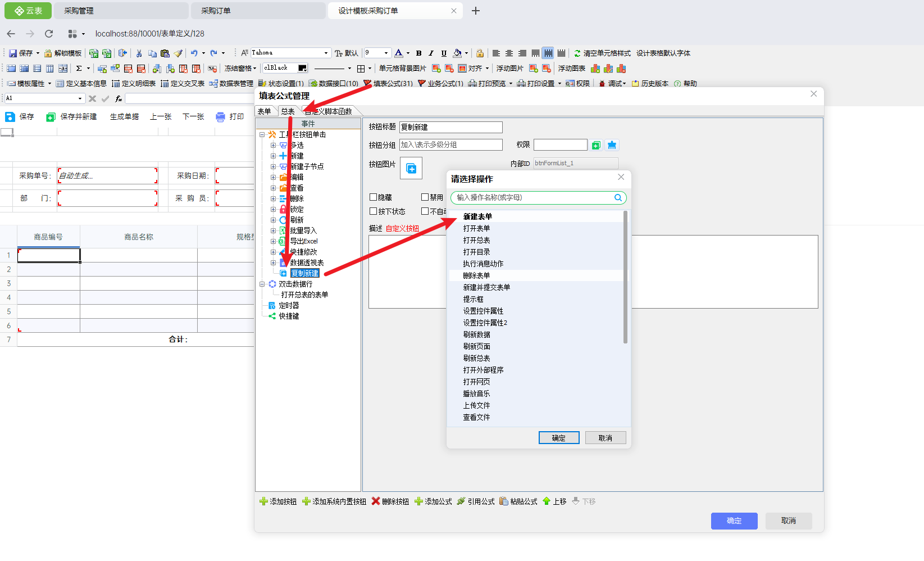This screenshot has height=561, width=924.
Task: Select 提示框 in operation list
Action: [473, 300]
